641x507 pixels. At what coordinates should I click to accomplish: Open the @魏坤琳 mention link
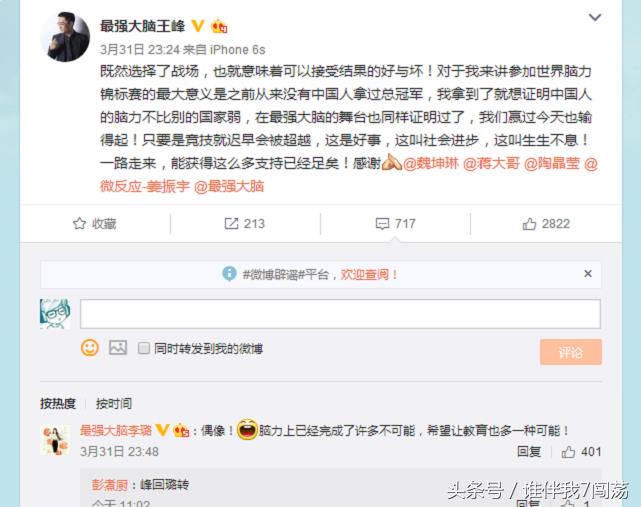431,164
